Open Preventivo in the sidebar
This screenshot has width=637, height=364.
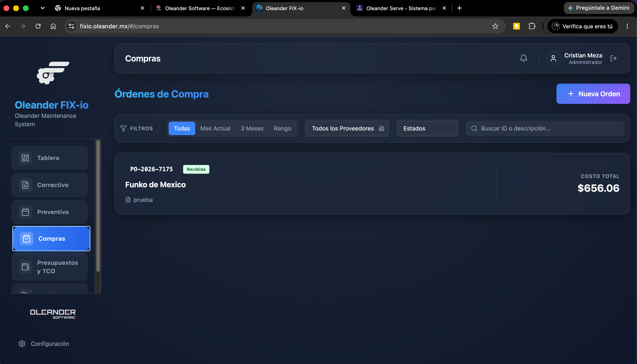[x=49, y=212]
